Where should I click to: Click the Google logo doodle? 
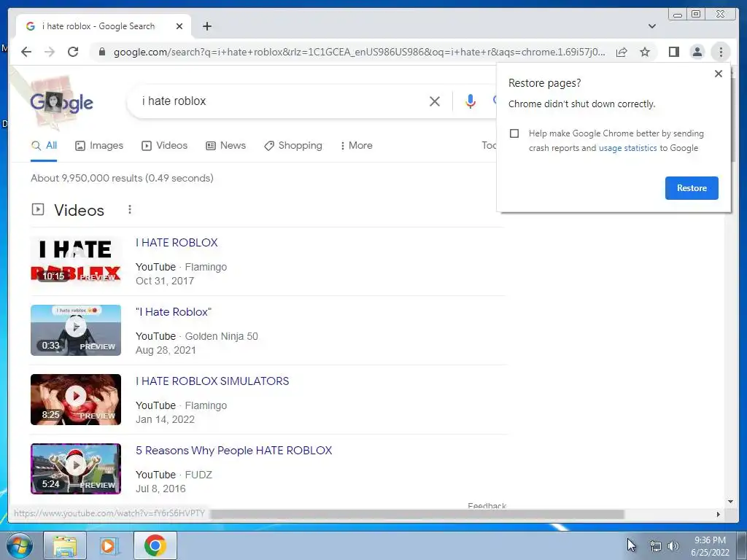click(61, 102)
